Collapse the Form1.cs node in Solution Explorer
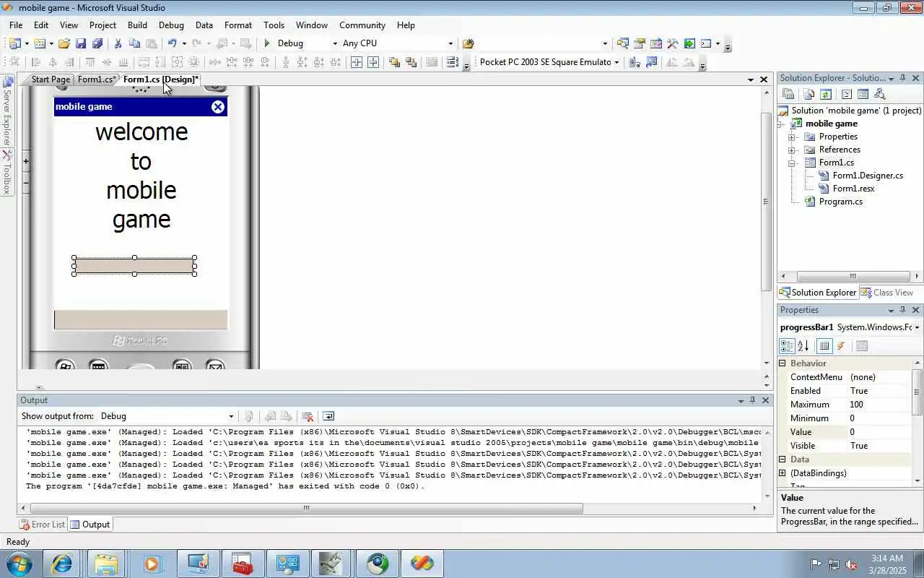Screen dimensions: 924x578 click(x=792, y=163)
